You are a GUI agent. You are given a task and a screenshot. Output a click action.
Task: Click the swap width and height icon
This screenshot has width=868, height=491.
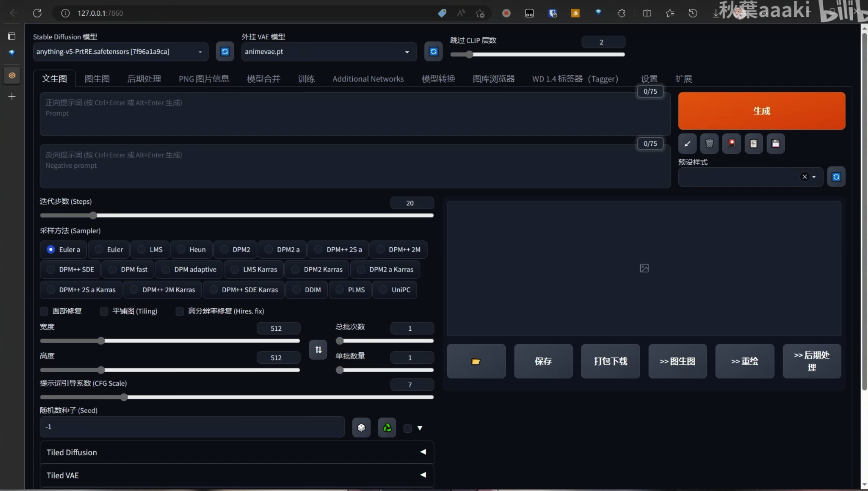(318, 350)
